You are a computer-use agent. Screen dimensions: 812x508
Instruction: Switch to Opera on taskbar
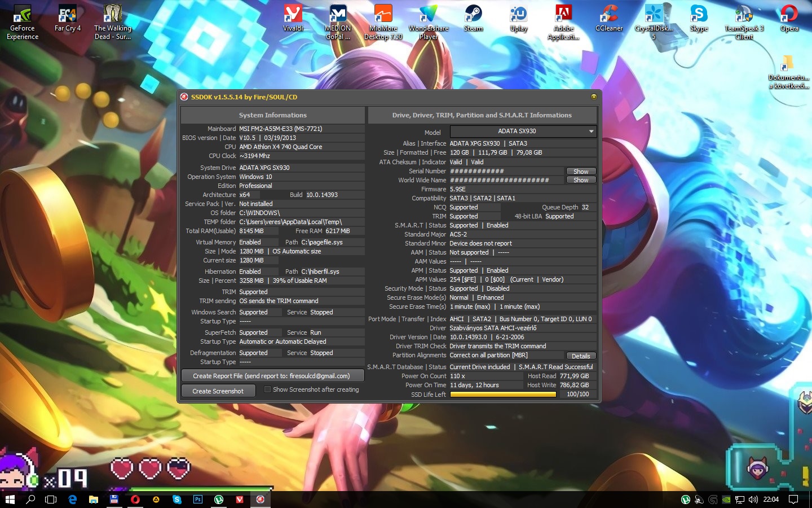(x=135, y=500)
